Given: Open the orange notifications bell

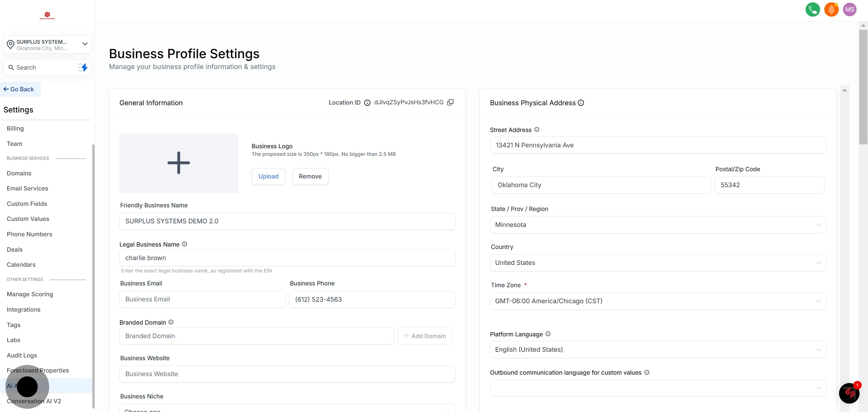Looking at the screenshot, I should click(x=831, y=9).
